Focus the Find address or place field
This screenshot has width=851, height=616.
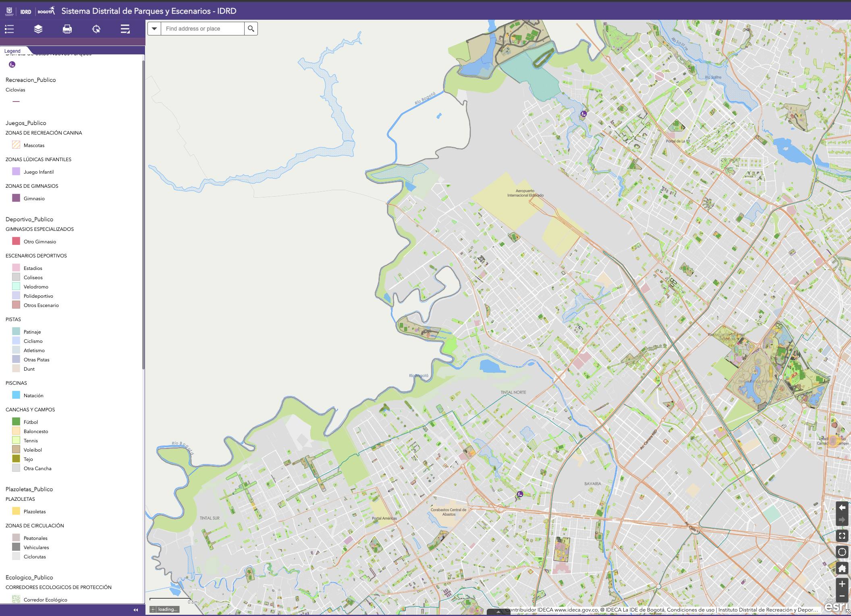pos(203,29)
